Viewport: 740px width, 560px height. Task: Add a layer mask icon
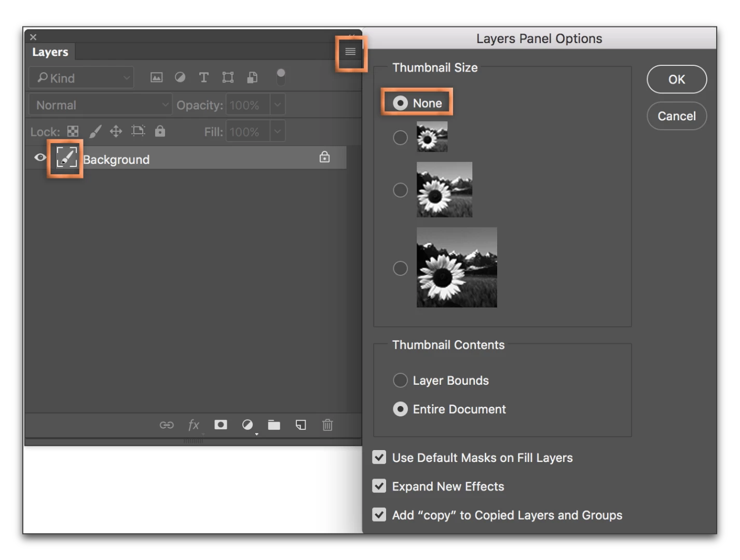point(221,425)
